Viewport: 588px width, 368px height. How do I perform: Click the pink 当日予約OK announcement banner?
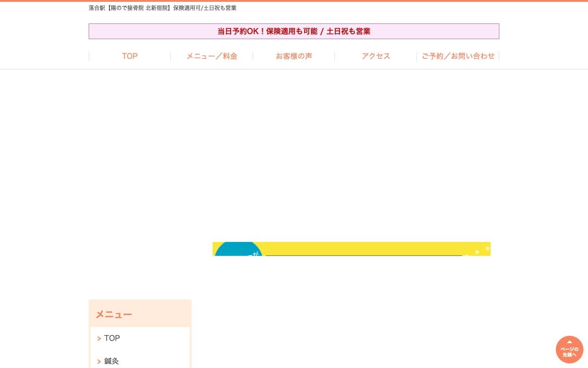pos(294,31)
